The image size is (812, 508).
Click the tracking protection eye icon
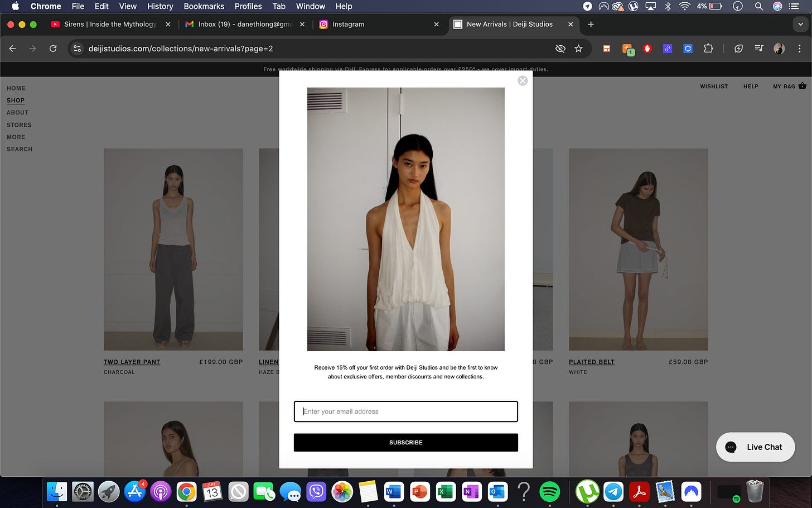point(560,49)
